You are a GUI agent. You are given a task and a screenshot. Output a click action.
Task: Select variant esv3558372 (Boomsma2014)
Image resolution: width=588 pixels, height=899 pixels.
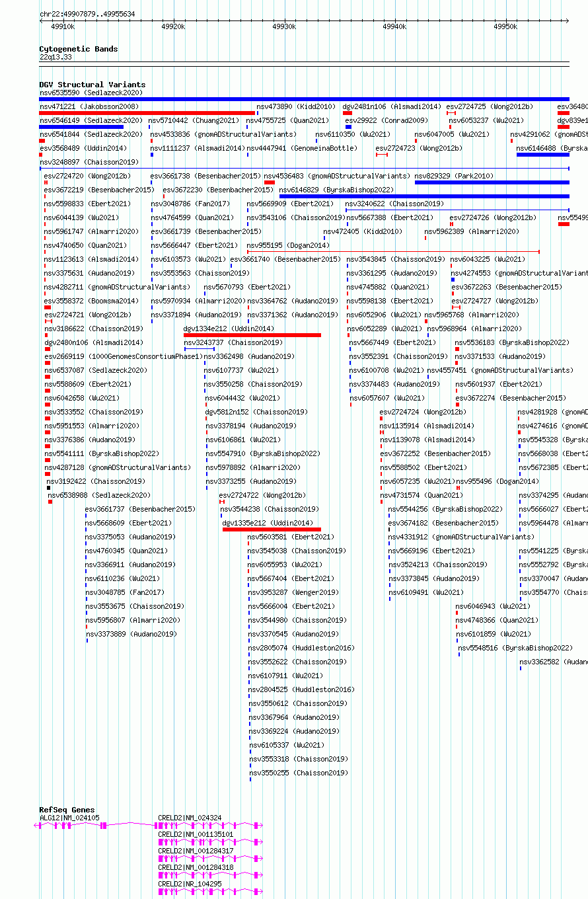[92, 301]
